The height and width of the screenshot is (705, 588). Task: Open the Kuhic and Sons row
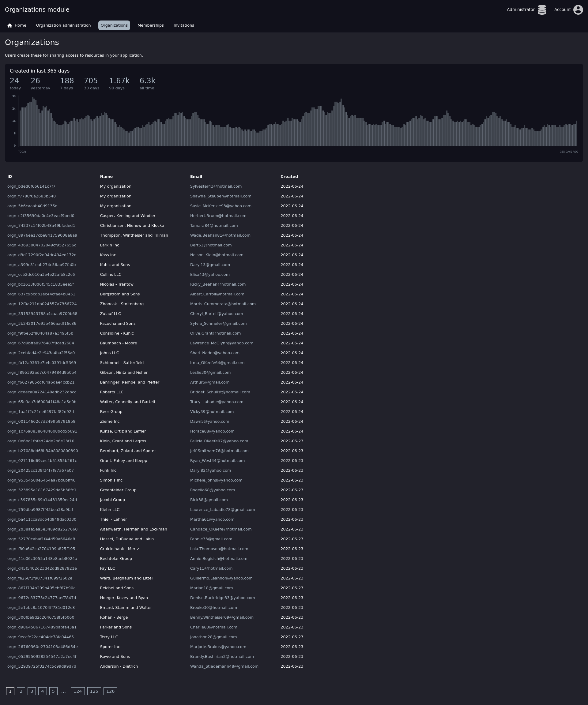pyautogui.click(x=115, y=265)
